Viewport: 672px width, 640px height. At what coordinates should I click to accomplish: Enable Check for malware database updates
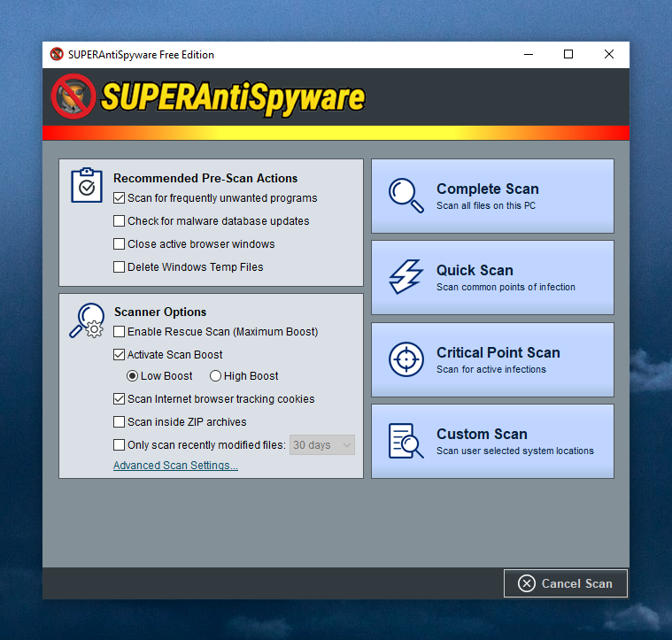click(x=119, y=221)
